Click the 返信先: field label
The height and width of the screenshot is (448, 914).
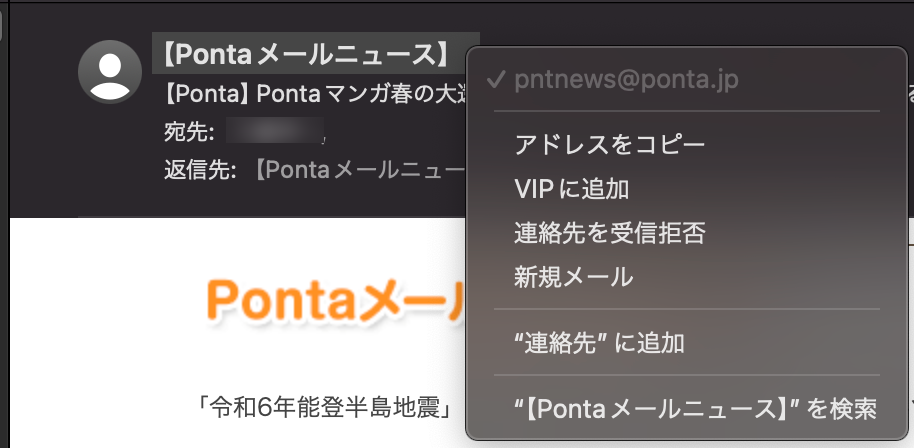click(200, 169)
